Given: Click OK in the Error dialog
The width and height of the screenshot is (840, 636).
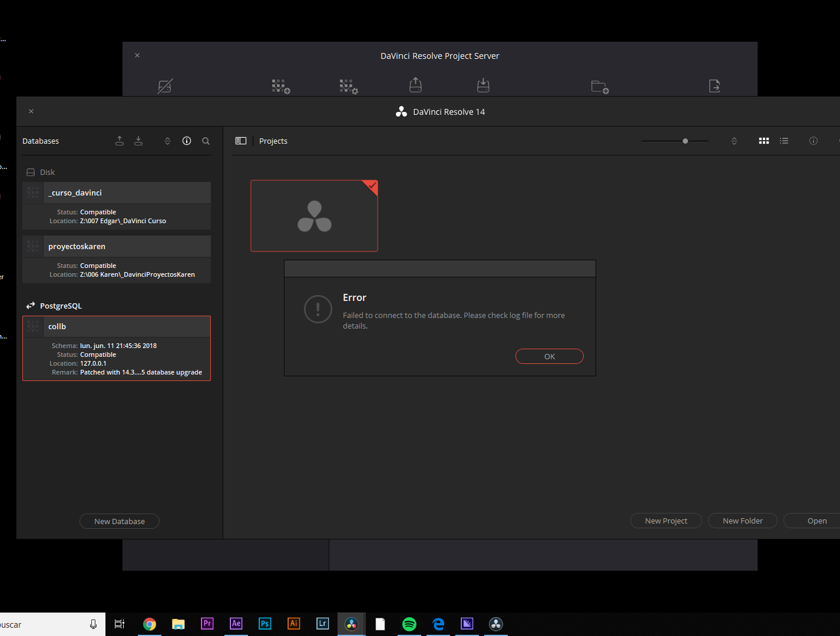Looking at the screenshot, I should tap(550, 356).
